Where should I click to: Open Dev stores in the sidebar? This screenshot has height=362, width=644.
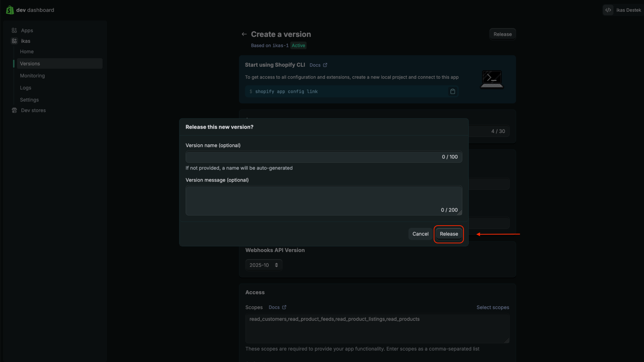33,110
